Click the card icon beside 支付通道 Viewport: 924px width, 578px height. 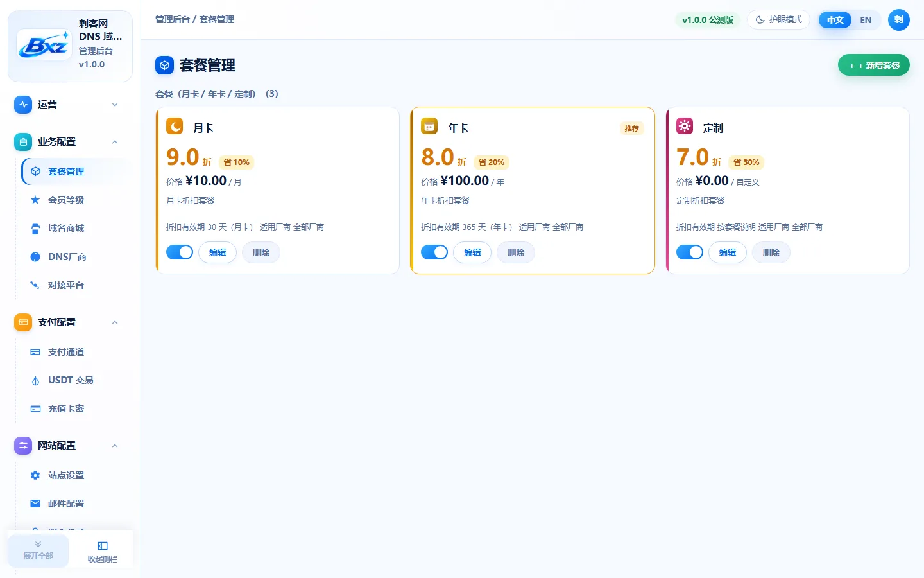[35, 352]
